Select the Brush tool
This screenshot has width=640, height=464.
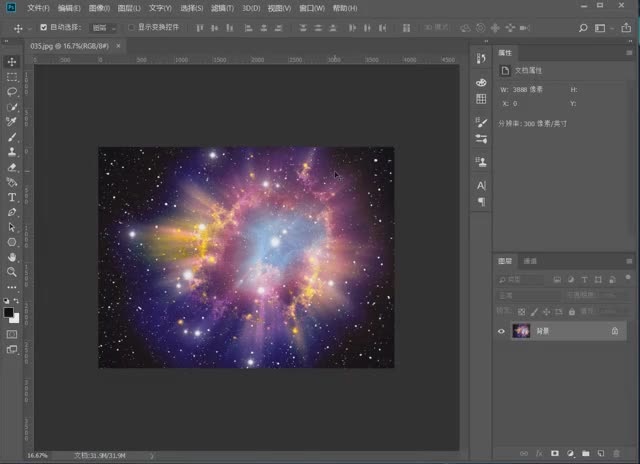pos(12,137)
